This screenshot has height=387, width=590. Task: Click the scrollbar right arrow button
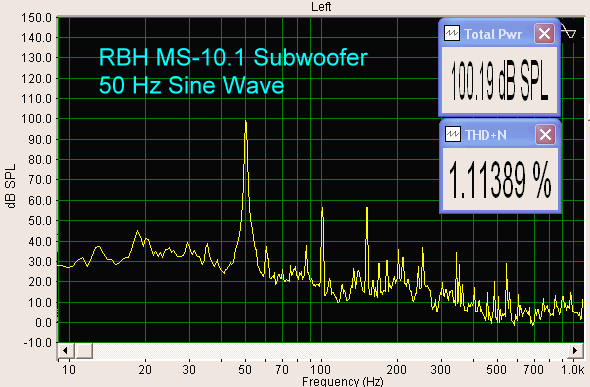click(x=575, y=351)
